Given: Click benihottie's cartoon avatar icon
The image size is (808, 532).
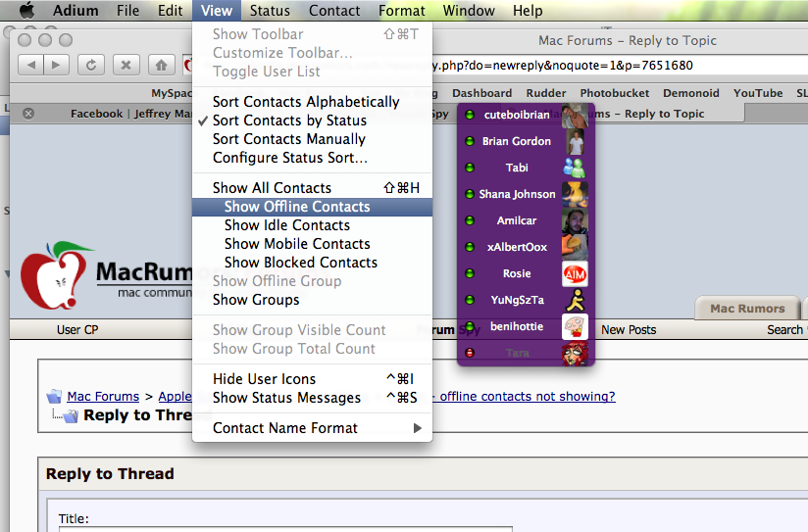Looking at the screenshot, I should pyautogui.click(x=575, y=326).
